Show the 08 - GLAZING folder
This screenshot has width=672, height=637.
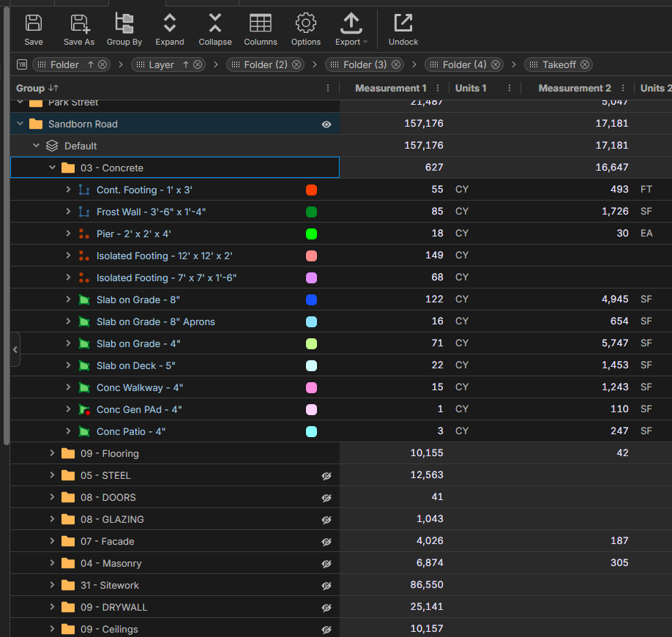click(326, 520)
